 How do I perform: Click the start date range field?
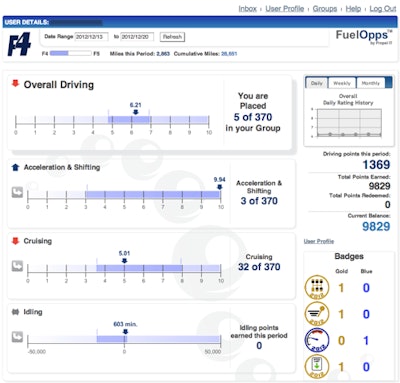tap(92, 37)
